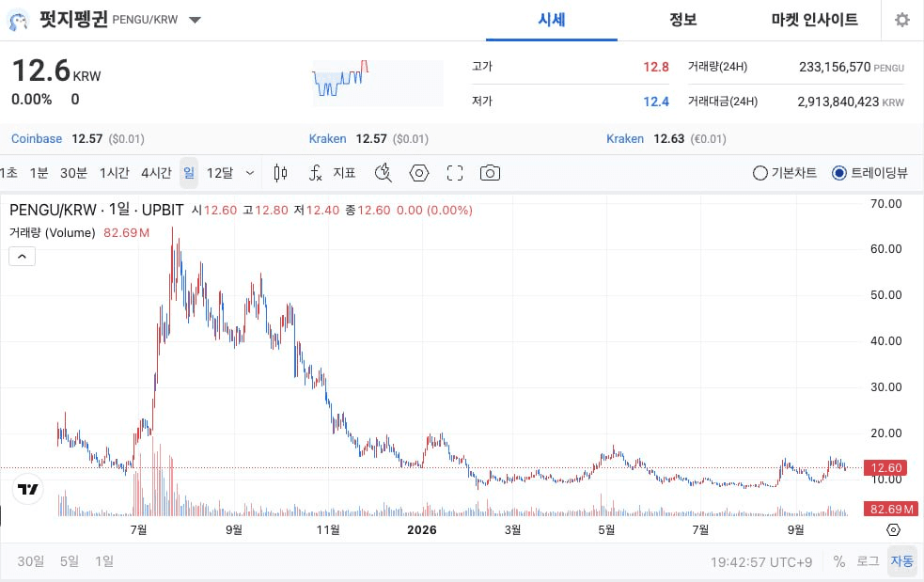
Task: Choose the 1시간 chart interval
Action: tap(115, 173)
